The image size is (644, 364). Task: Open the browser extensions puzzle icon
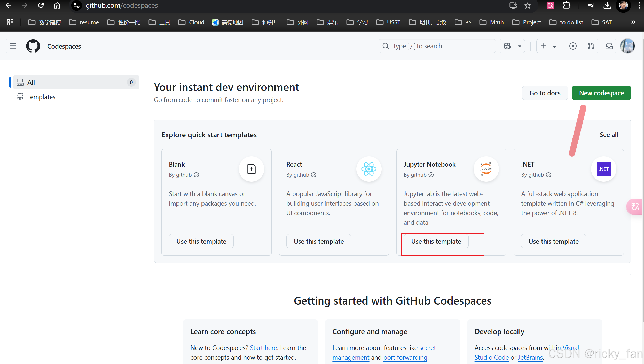tap(566, 5)
